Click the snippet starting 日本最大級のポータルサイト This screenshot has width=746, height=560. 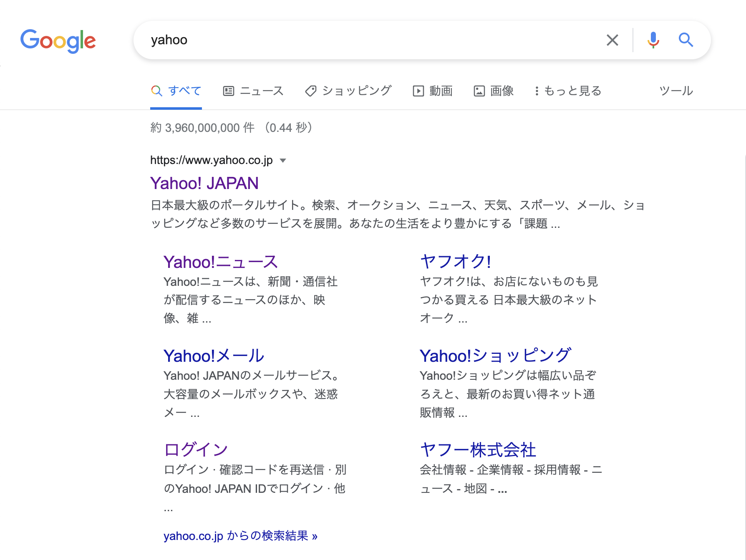[x=398, y=214]
